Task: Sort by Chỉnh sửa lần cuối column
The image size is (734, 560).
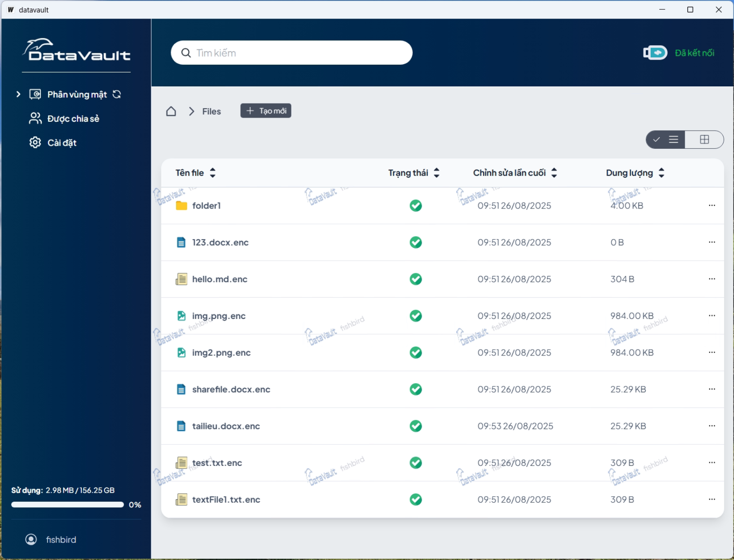Action: tap(554, 173)
